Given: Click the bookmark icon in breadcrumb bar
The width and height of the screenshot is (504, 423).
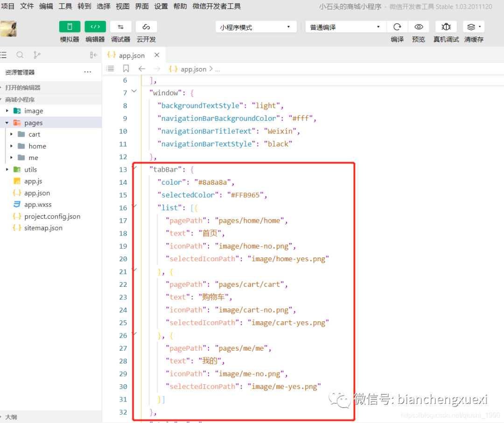Looking at the screenshot, I should coord(126,69).
